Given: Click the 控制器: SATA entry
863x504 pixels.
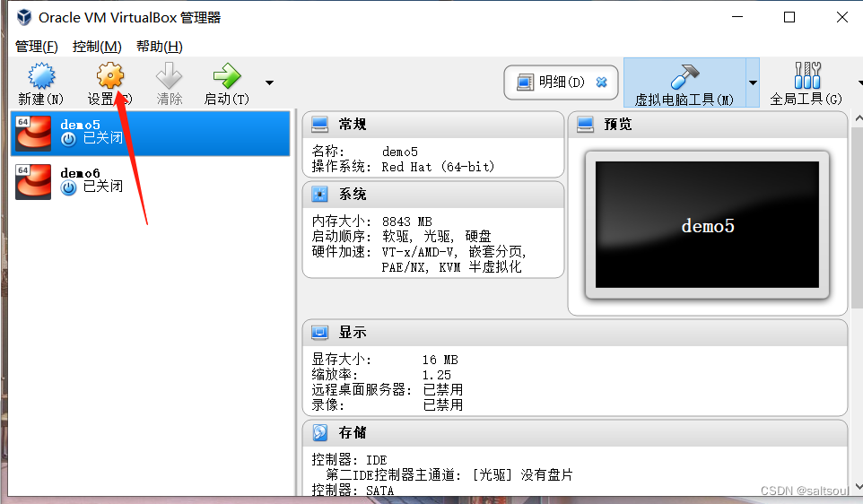Looking at the screenshot, I should point(353,491).
